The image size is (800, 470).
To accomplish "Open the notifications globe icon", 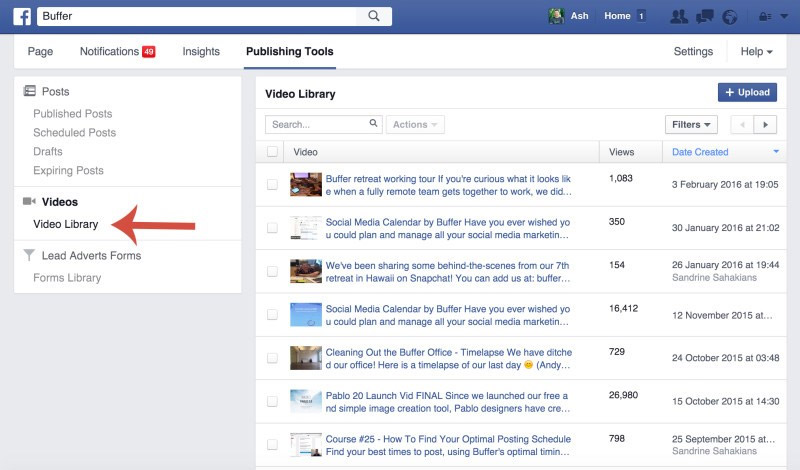I will [729, 16].
